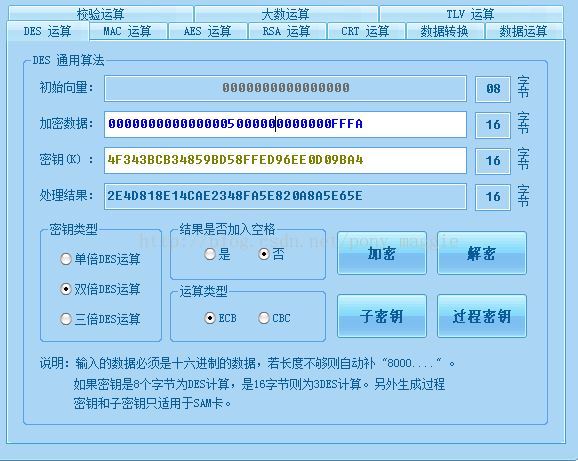Select the DES 运算 tab

(x=48, y=31)
